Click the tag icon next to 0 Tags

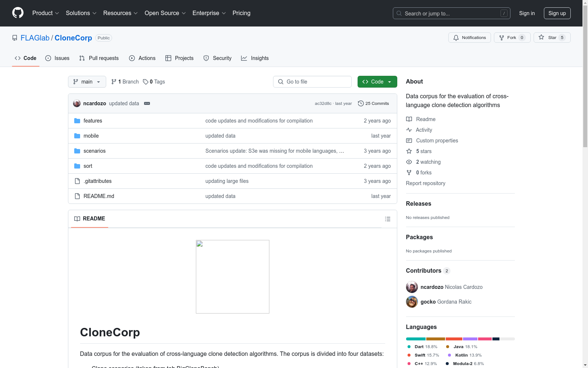click(146, 82)
